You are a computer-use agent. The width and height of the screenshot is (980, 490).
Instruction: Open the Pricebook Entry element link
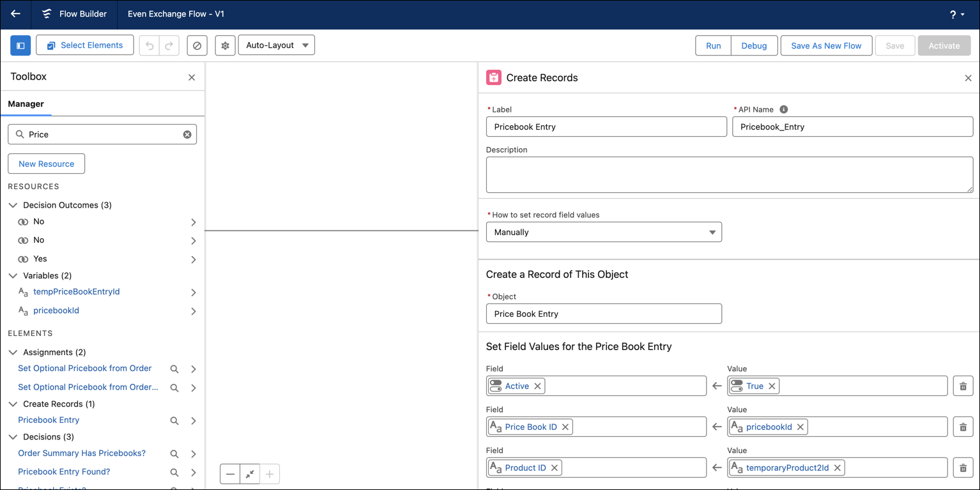point(49,420)
